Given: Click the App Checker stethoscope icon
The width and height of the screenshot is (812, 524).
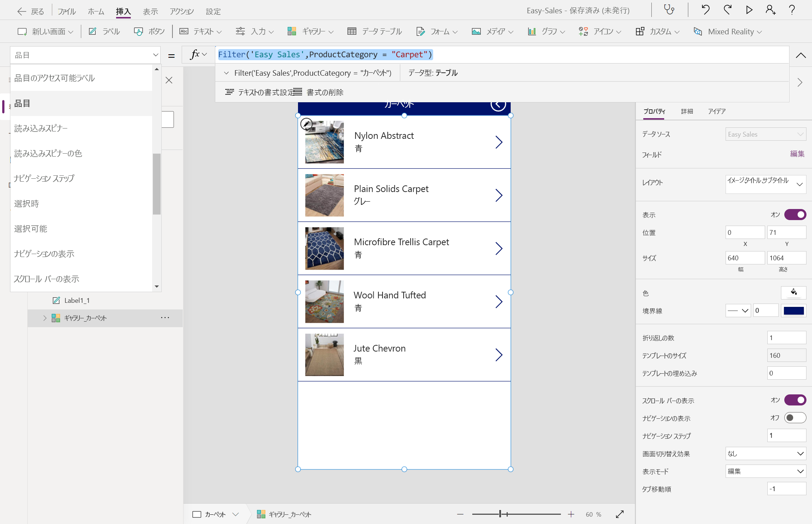Looking at the screenshot, I should click(x=669, y=10).
